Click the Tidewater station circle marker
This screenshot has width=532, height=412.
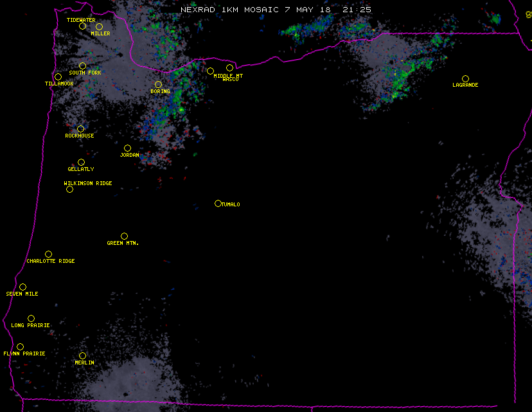point(82,26)
